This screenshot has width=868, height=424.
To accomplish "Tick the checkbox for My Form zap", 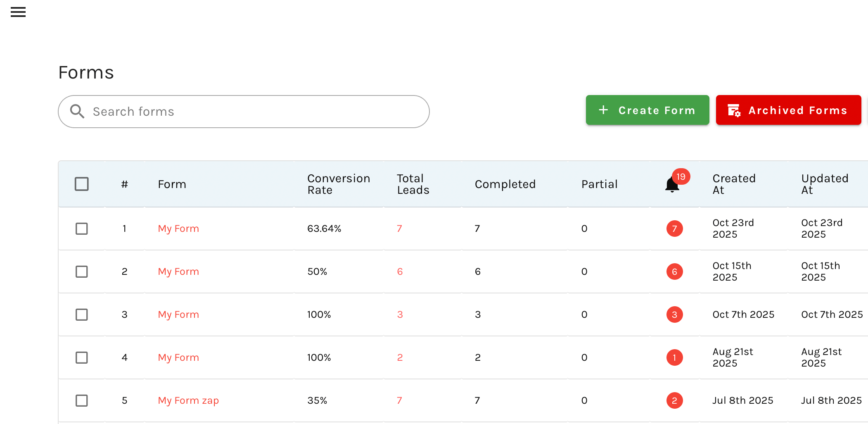I will click(82, 400).
